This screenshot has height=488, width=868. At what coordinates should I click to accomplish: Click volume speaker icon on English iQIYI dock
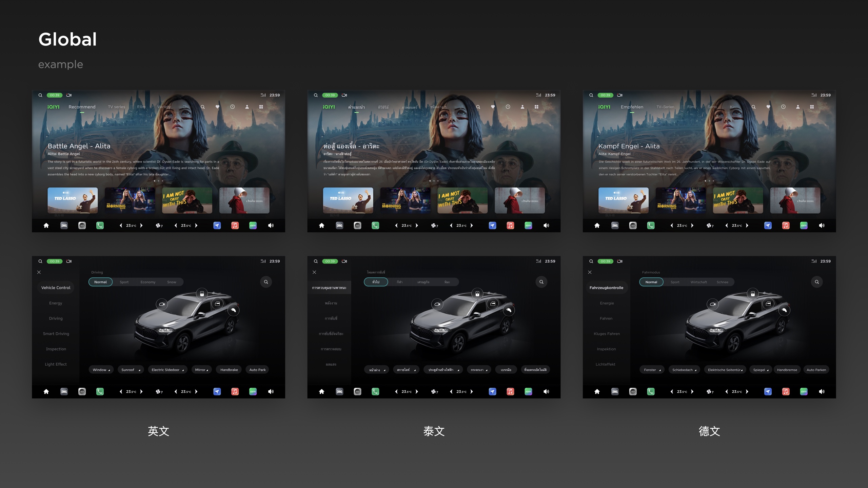(271, 226)
